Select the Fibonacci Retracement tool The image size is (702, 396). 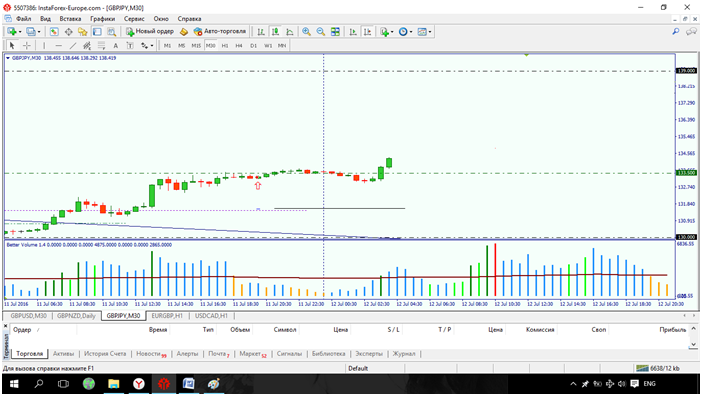[x=101, y=46]
